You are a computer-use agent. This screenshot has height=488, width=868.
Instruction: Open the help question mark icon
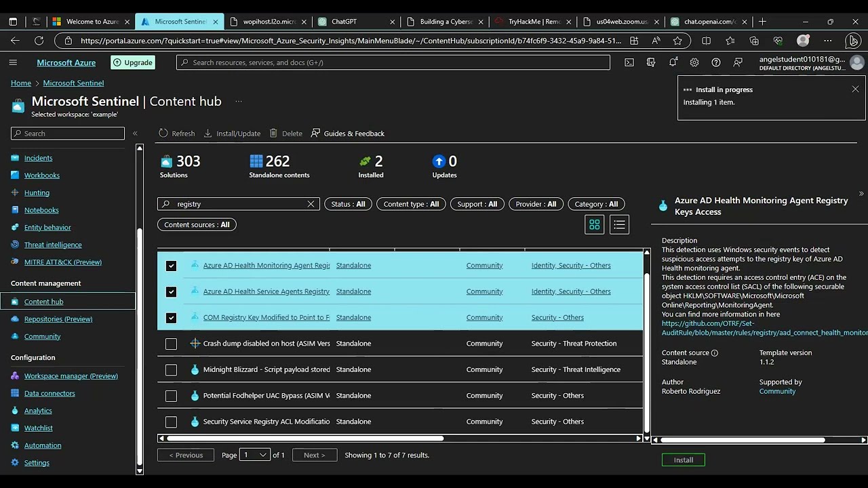(x=716, y=62)
